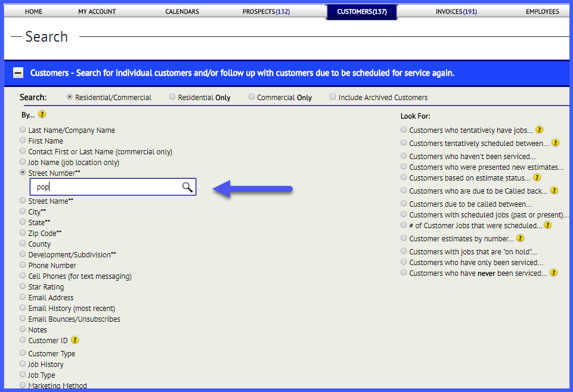
Task: Open help for Customers who tentatively have jobs
Action: [x=539, y=129]
